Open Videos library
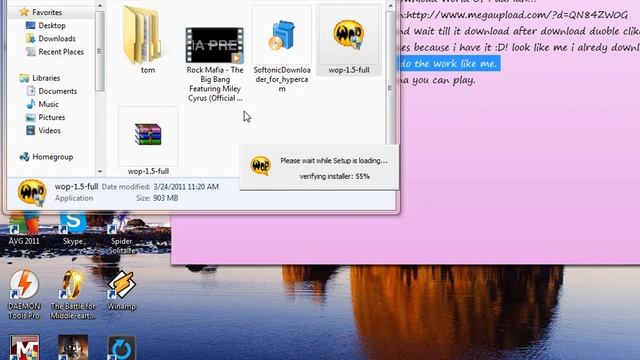Screen dimensions: 640x360 tap(49, 130)
